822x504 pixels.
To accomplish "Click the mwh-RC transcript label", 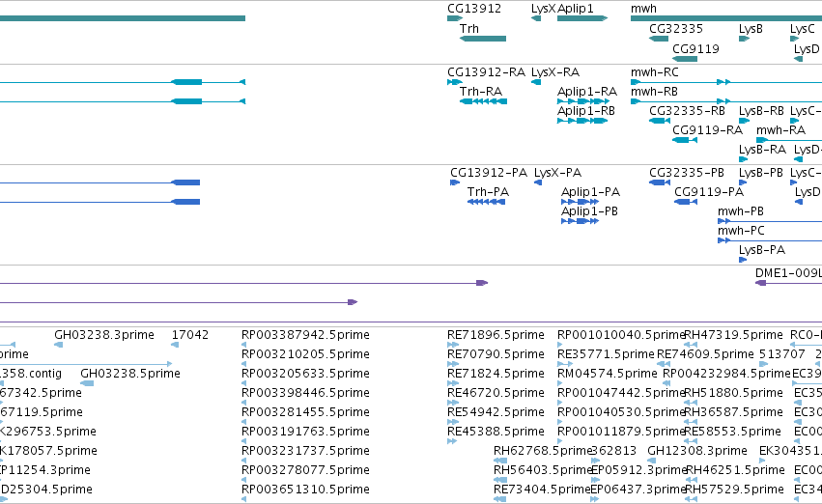I will pyautogui.click(x=654, y=72).
